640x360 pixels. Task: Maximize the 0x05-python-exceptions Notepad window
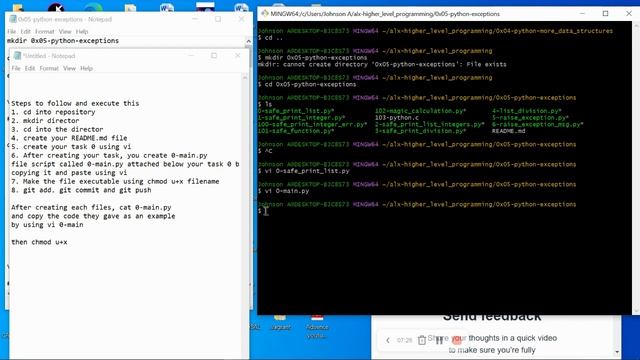(218, 19)
